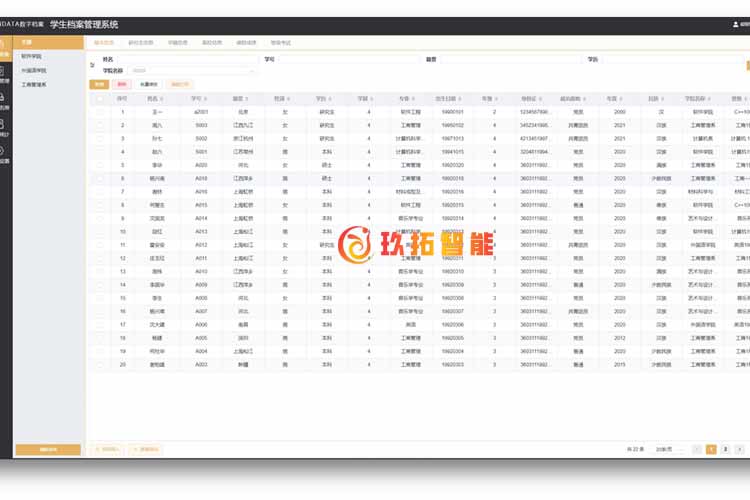This screenshot has width=750, height=500.
Task: Sort table by the 学号 column sort icon
Action: [205, 99]
